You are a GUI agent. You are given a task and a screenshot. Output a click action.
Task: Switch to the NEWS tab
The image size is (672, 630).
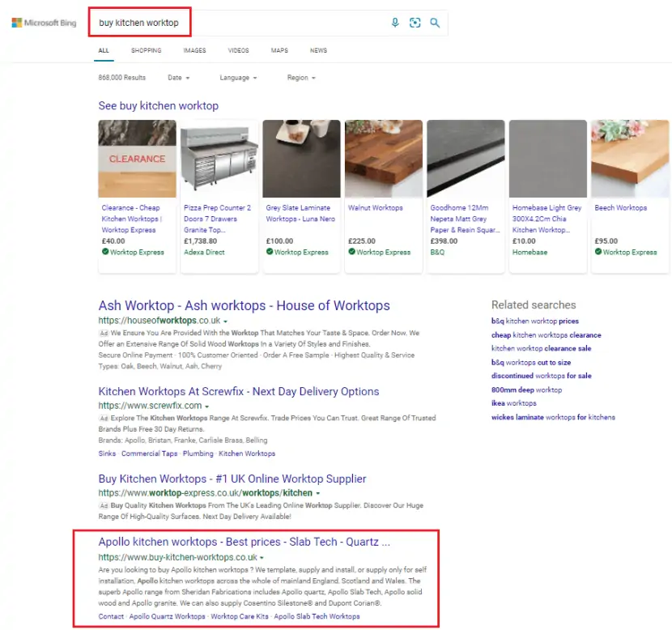point(318,50)
